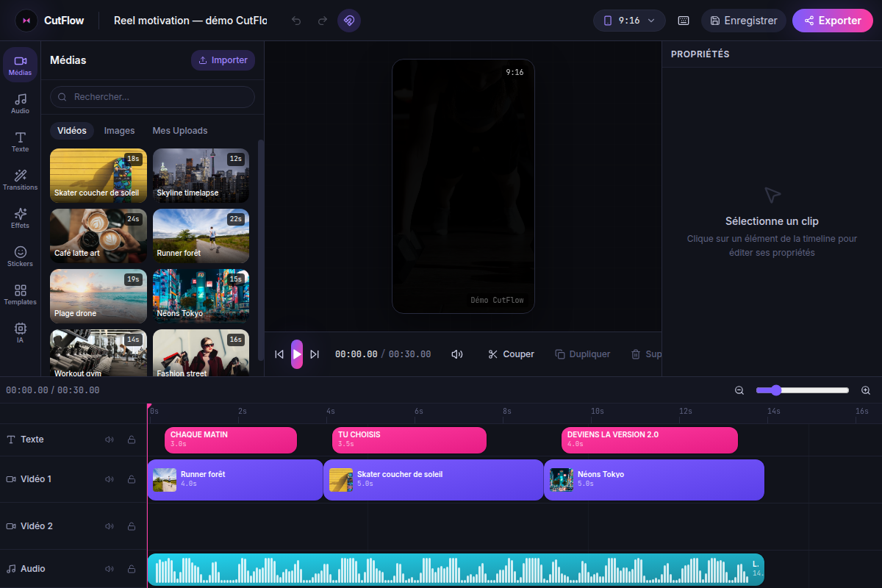This screenshot has width=882, height=588.
Task: Select the Néons Tokyo media thumbnail
Action: 201,296
